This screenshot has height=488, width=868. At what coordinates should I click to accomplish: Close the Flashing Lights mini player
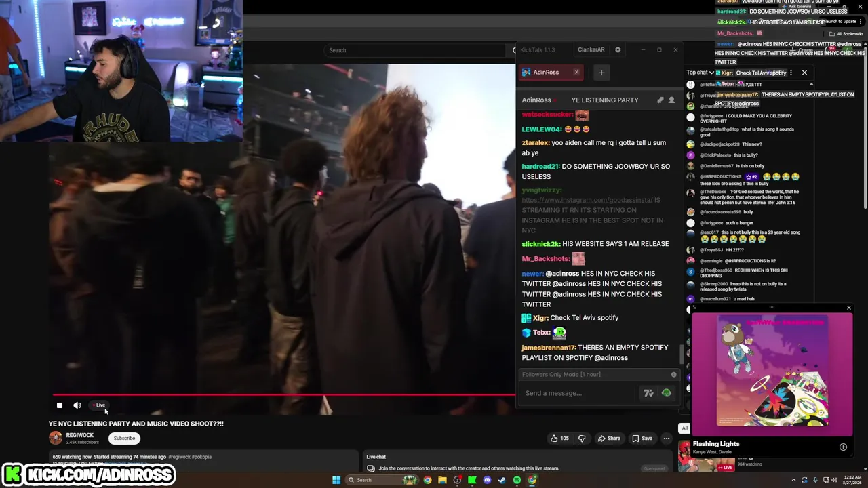848,308
